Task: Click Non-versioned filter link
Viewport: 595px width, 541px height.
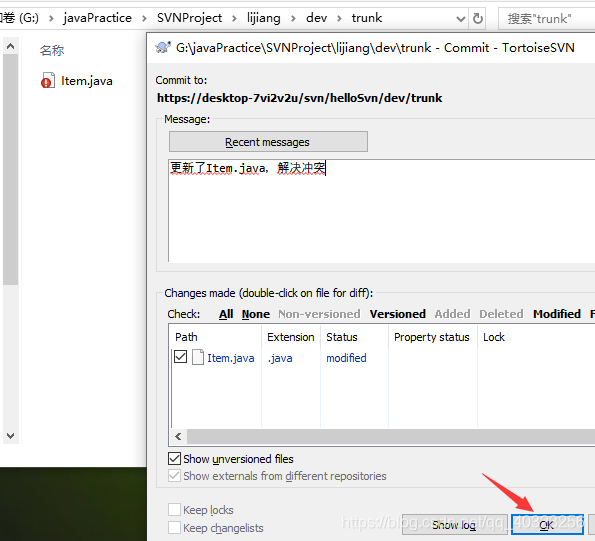Action: pyautogui.click(x=319, y=314)
